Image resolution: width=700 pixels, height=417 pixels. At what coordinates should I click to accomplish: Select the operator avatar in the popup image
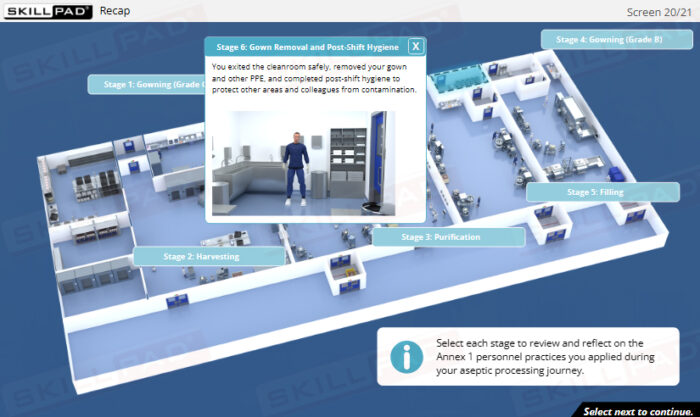click(294, 166)
